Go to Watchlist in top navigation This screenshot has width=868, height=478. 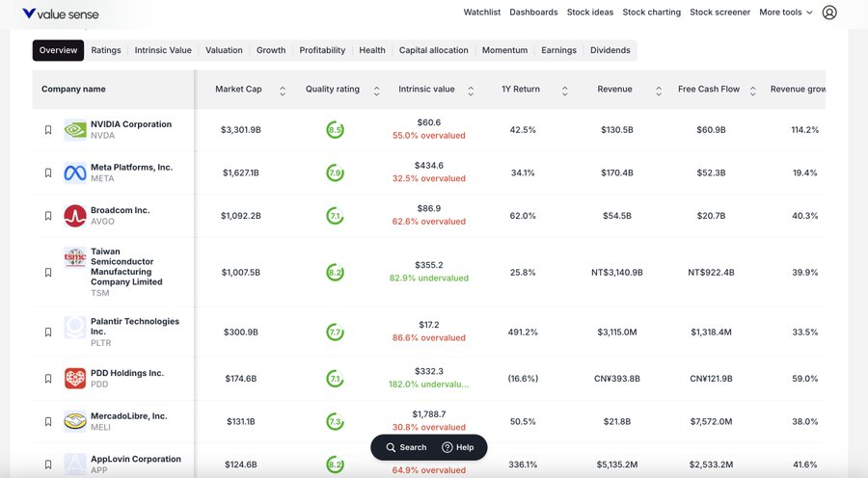click(481, 13)
